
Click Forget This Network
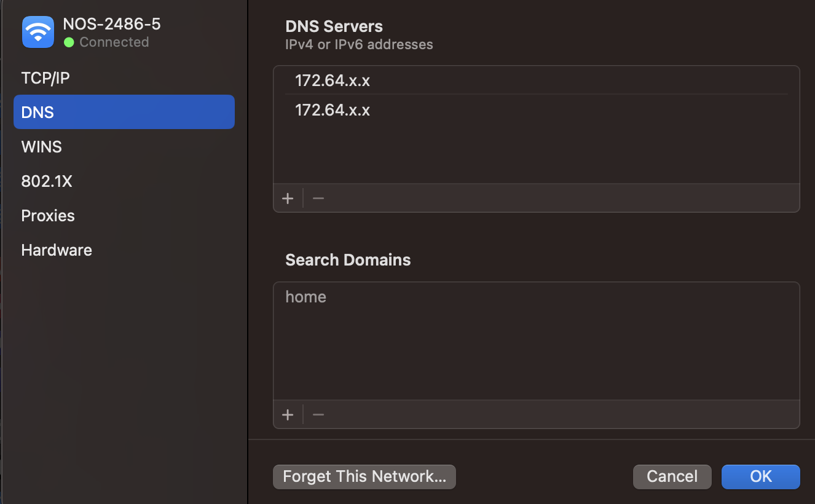pyautogui.click(x=364, y=476)
